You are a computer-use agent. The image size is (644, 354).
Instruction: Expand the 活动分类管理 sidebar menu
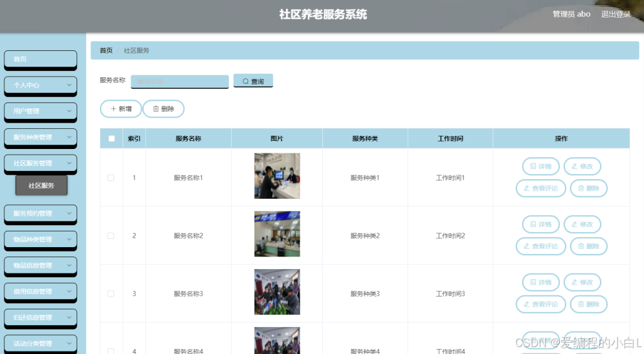(x=41, y=344)
